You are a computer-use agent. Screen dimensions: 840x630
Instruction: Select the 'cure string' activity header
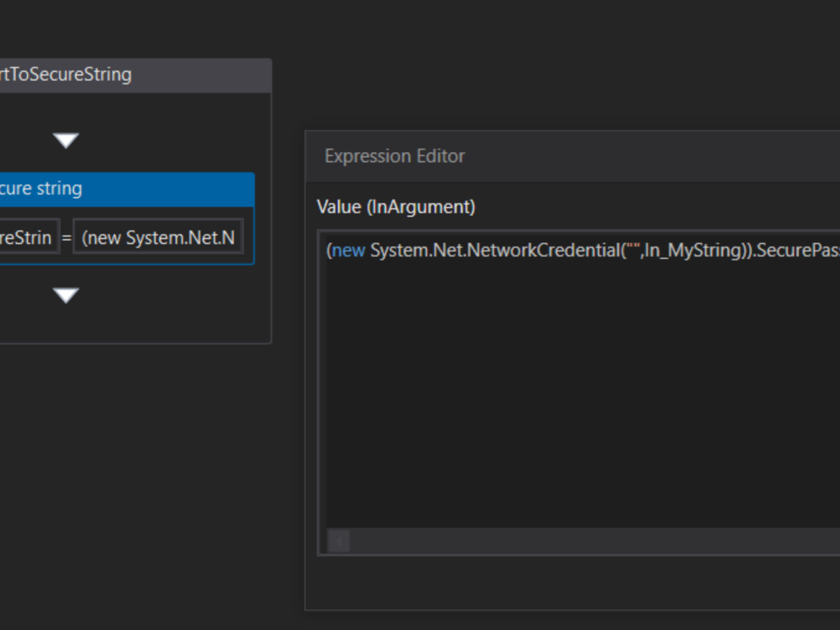tap(127, 189)
